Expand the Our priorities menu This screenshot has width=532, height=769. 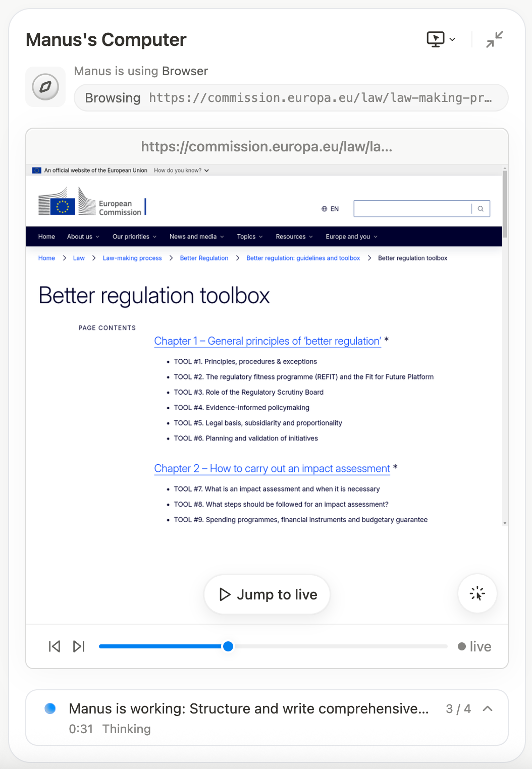tap(134, 237)
